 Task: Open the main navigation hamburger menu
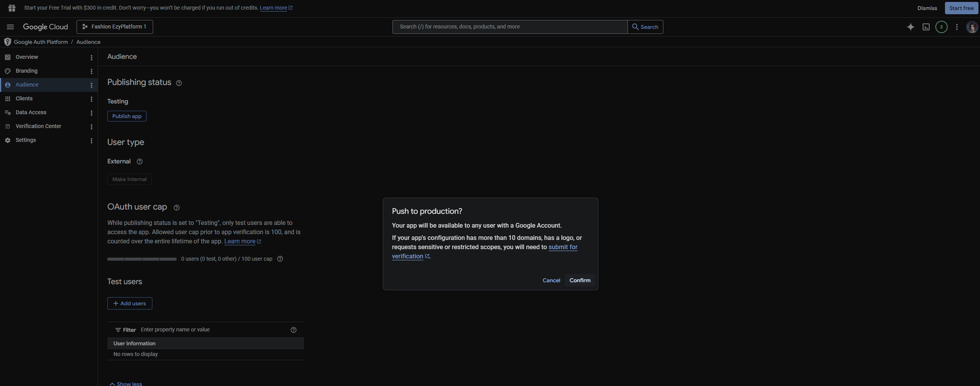pos(10,27)
